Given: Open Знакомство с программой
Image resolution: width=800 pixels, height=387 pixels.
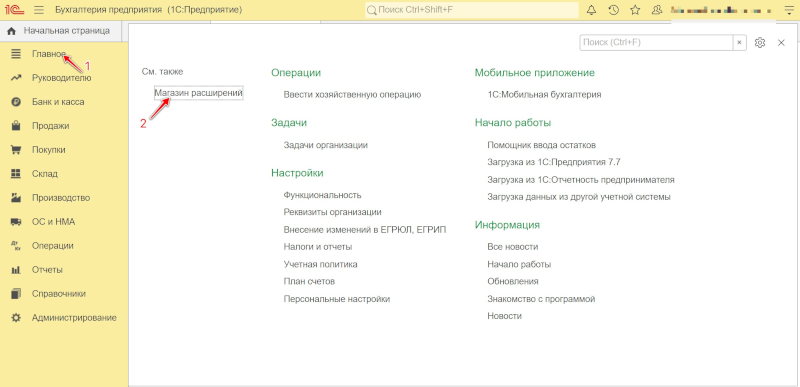Looking at the screenshot, I should 541,299.
